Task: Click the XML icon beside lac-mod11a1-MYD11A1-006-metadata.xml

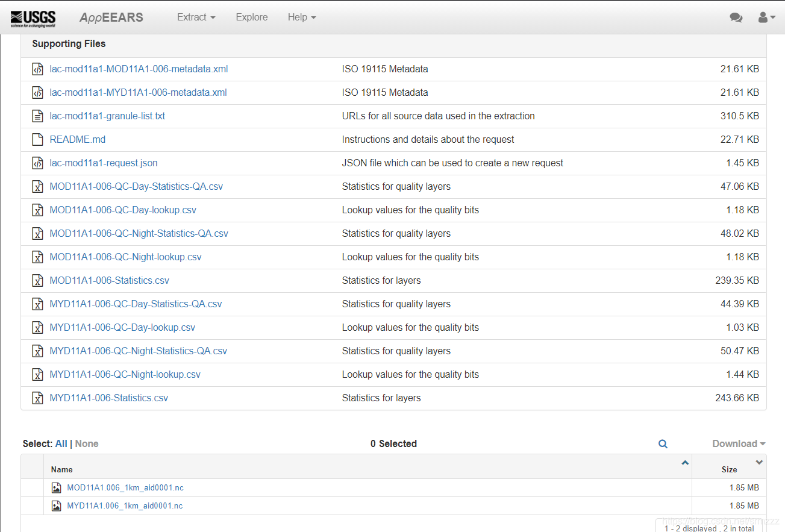Action: tap(37, 93)
